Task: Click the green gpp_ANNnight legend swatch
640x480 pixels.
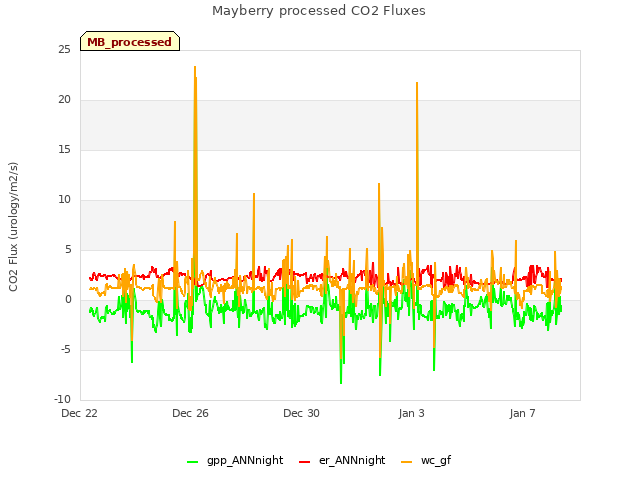Action: 192,462
